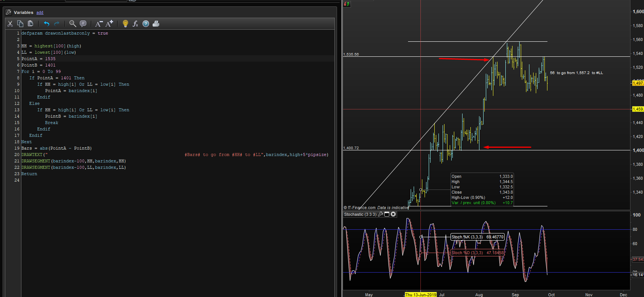Remove the Stochastic indicator panel
Screen dimensions: 644x297
coord(393,214)
